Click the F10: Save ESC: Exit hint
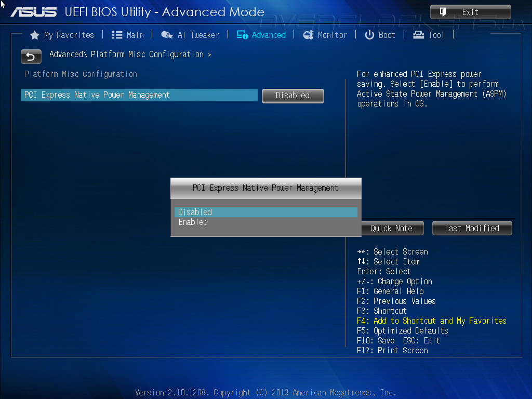 pos(398,340)
